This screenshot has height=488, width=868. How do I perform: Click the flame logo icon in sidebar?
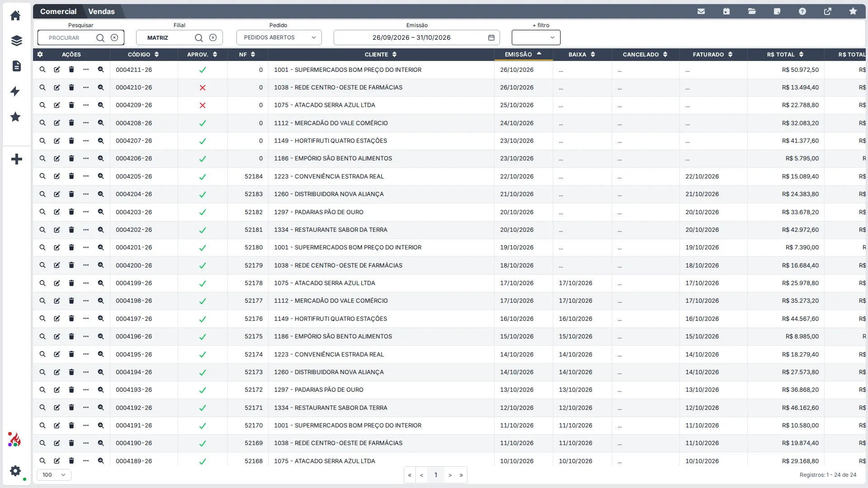(14, 440)
